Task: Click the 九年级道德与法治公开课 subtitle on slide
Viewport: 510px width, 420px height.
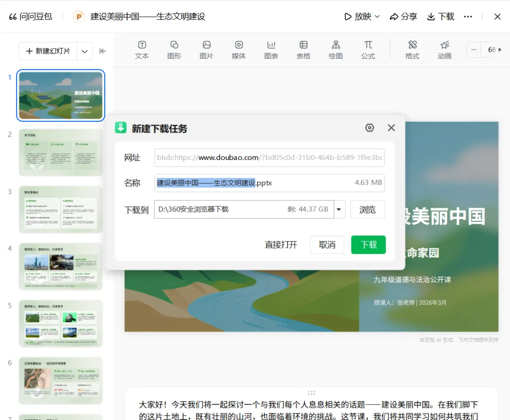Action: pyautogui.click(x=412, y=279)
